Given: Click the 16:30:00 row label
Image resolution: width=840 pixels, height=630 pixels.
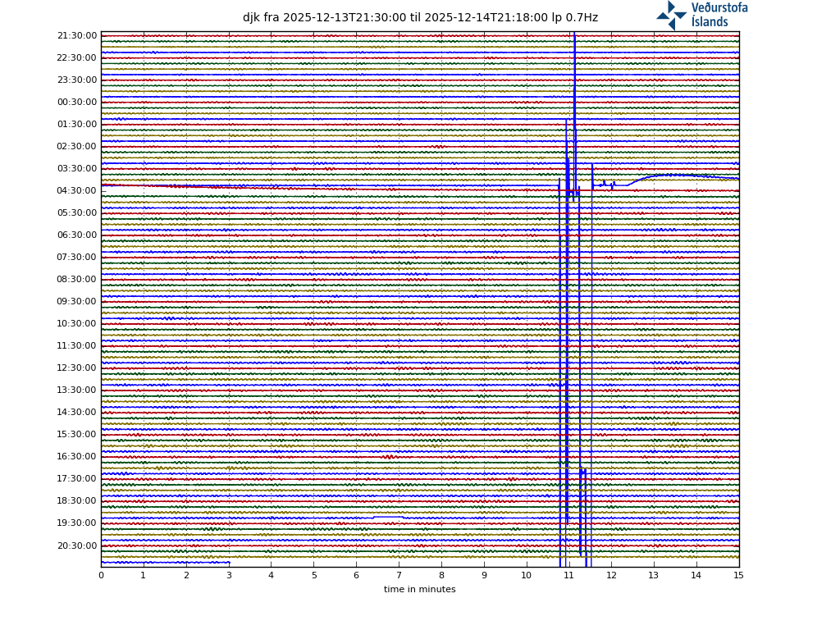Looking at the screenshot, I should tap(77, 457).
